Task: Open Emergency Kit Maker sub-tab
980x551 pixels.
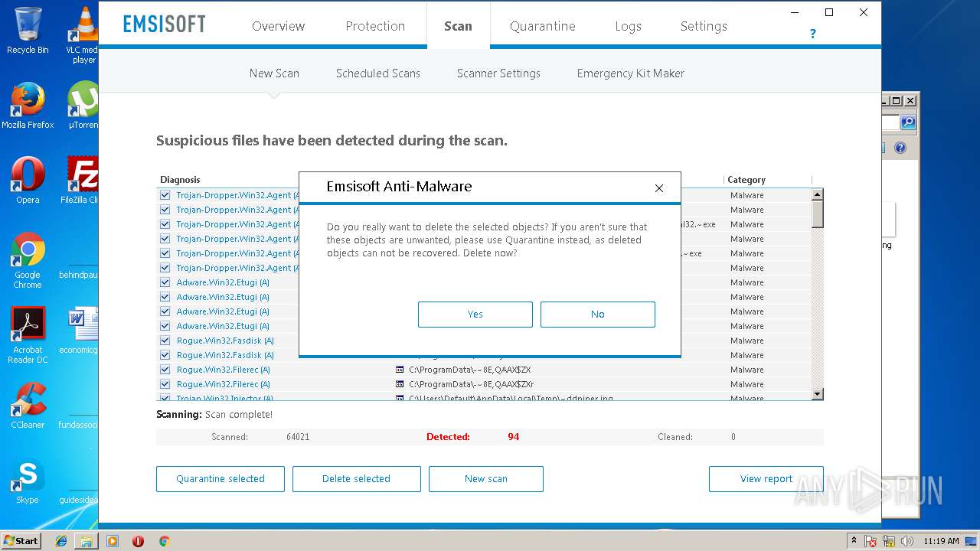Action: tap(631, 73)
